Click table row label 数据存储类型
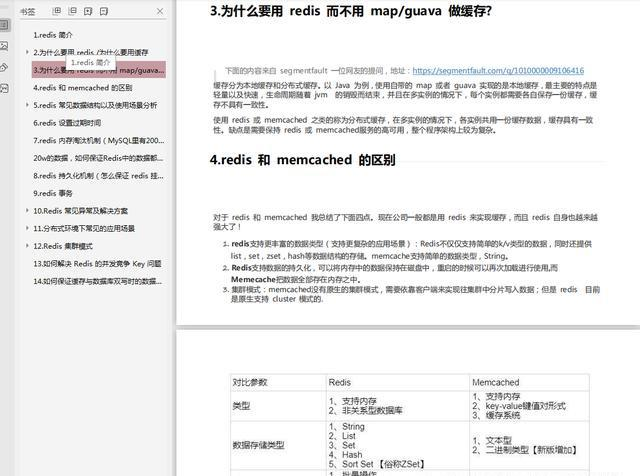The height and width of the screenshot is (476, 640). click(x=258, y=445)
